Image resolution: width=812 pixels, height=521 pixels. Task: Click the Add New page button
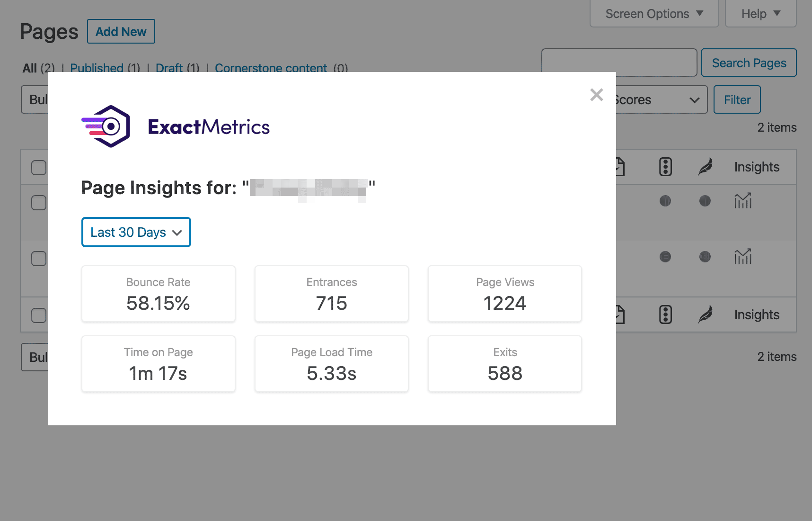pyautogui.click(x=121, y=31)
